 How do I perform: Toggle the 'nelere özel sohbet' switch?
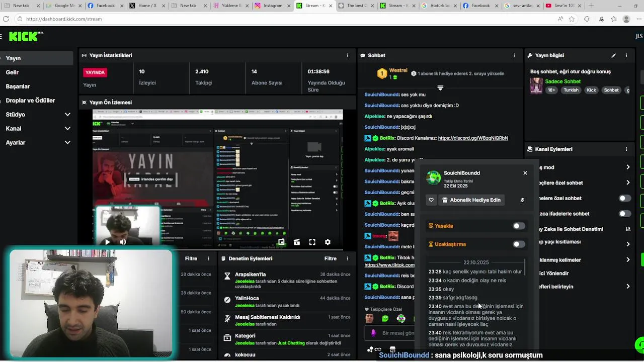[624, 198]
